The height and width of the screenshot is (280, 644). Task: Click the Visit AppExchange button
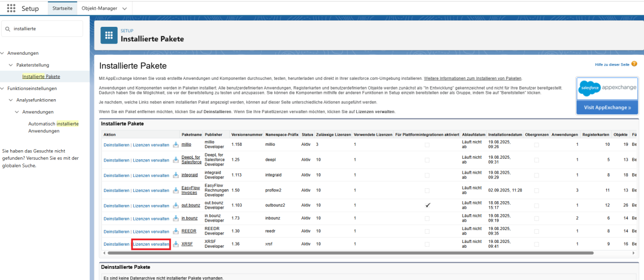pyautogui.click(x=606, y=107)
